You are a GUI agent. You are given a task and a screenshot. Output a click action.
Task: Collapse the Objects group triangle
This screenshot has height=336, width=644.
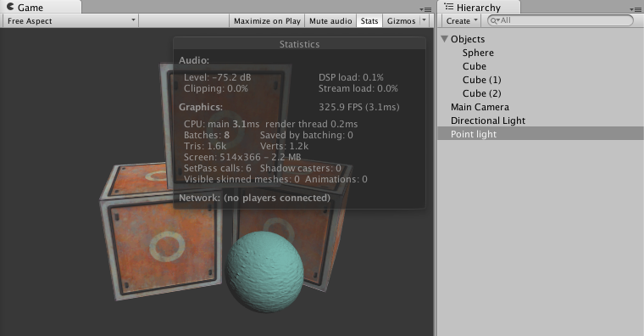click(444, 39)
